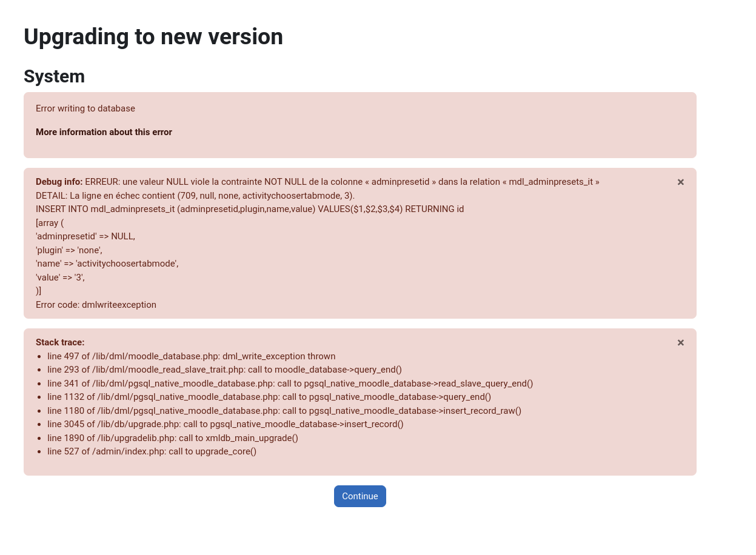Click the 'Debug info:' bold label
Screen dimensions: 756x555
click(59, 182)
